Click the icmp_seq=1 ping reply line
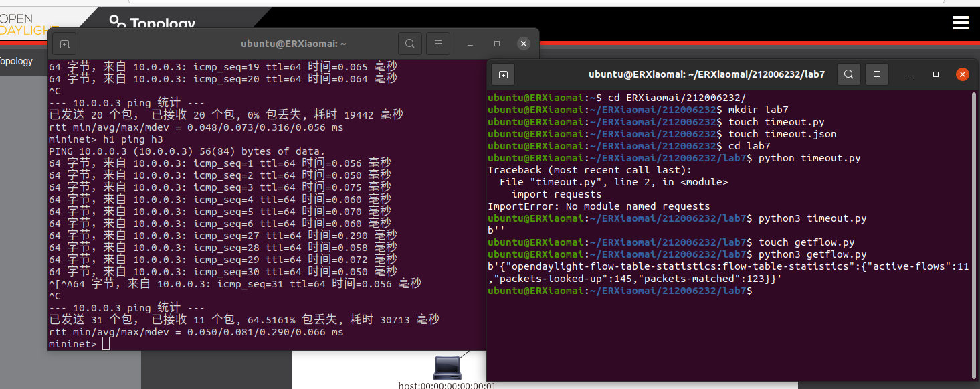 (x=220, y=163)
